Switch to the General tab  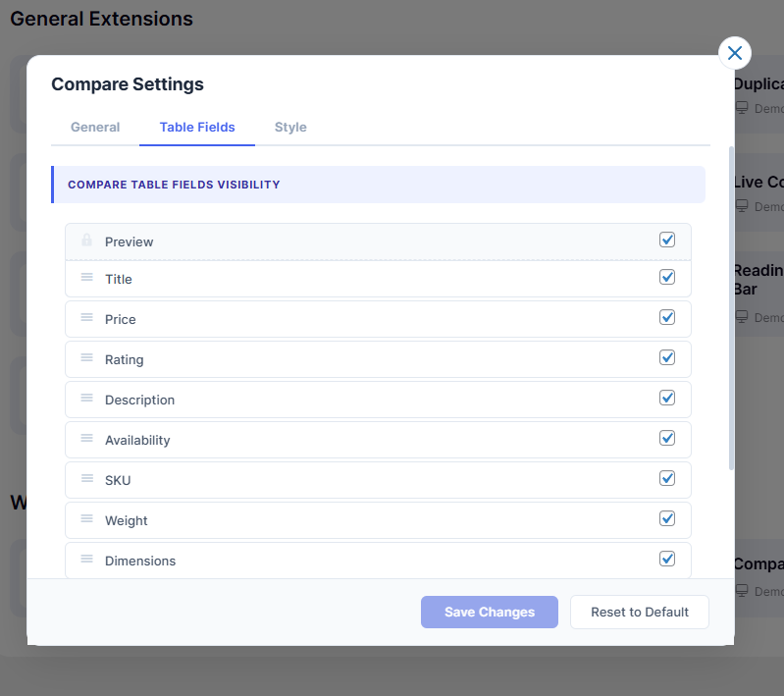point(95,128)
